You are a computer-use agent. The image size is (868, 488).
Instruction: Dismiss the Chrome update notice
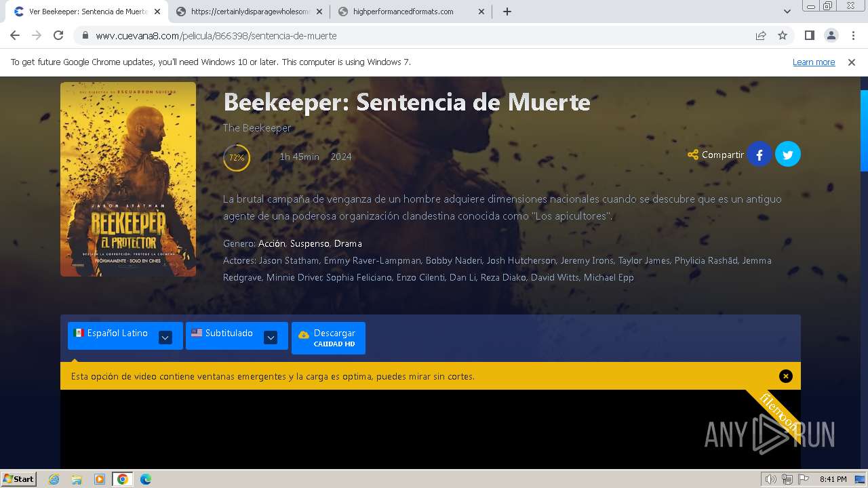[x=852, y=62]
